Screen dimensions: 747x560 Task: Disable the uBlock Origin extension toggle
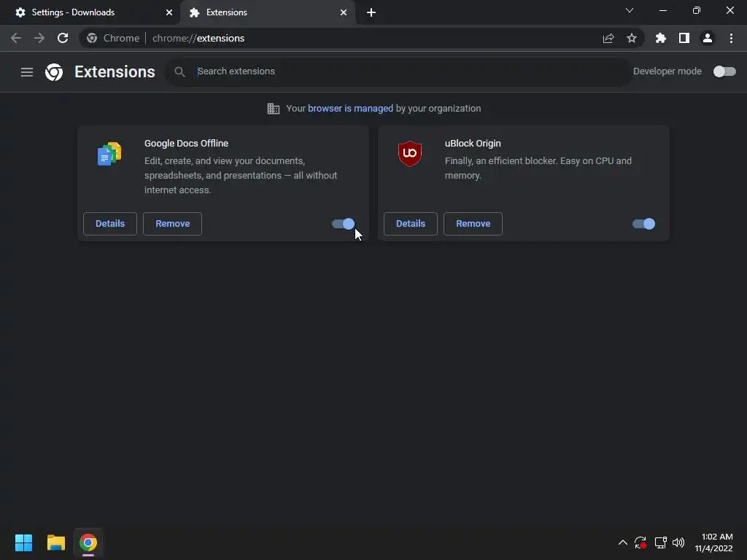pyautogui.click(x=643, y=224)
